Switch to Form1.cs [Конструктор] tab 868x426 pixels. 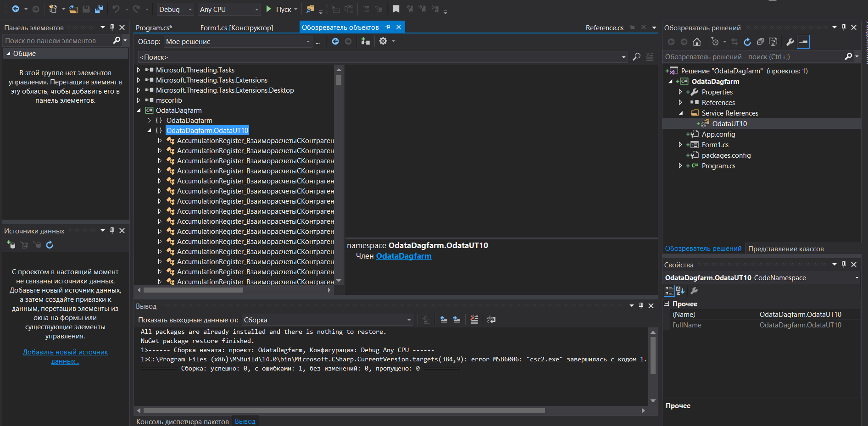pos(237,28)
